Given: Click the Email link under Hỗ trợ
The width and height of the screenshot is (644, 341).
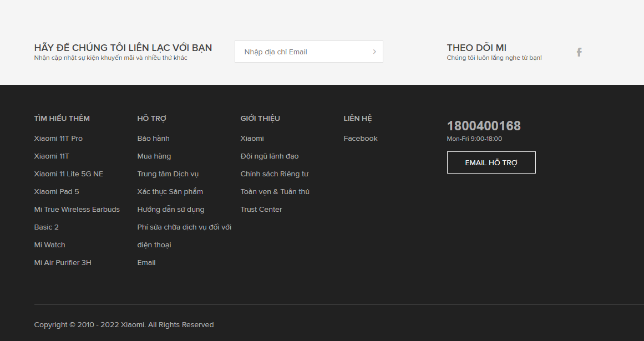Looking at the screenshot, I should click(146, 263).
